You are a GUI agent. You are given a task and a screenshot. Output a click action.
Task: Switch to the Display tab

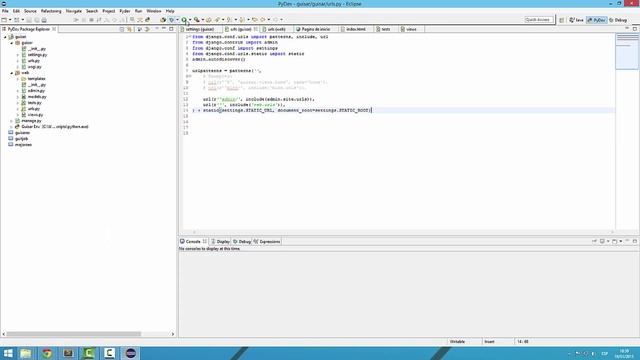[x=220, y=242]
